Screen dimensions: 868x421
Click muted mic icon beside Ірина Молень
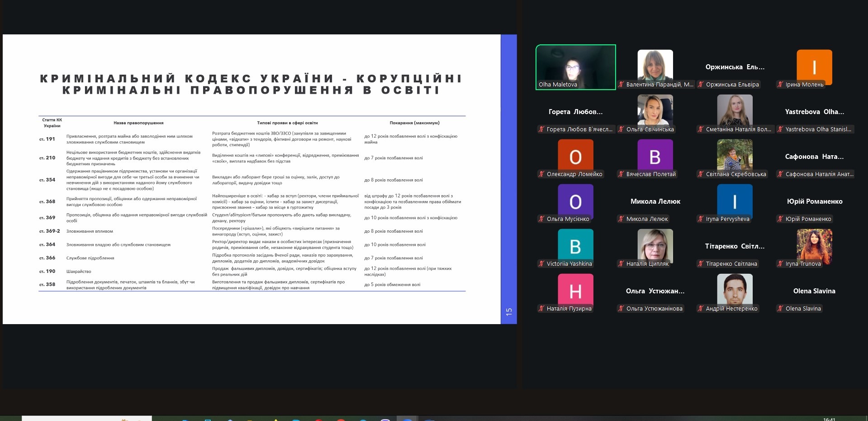(x=780, y=85)
